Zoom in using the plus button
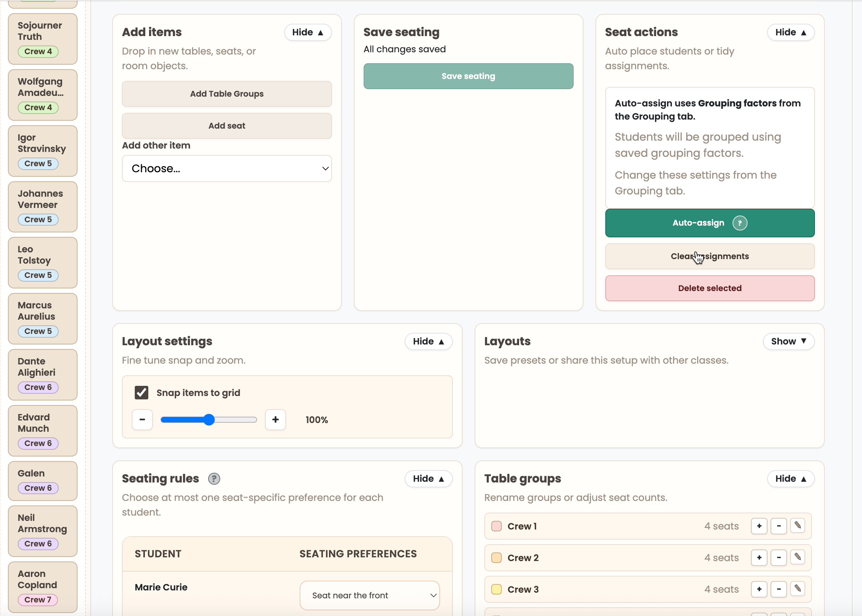 coord(275,420)
